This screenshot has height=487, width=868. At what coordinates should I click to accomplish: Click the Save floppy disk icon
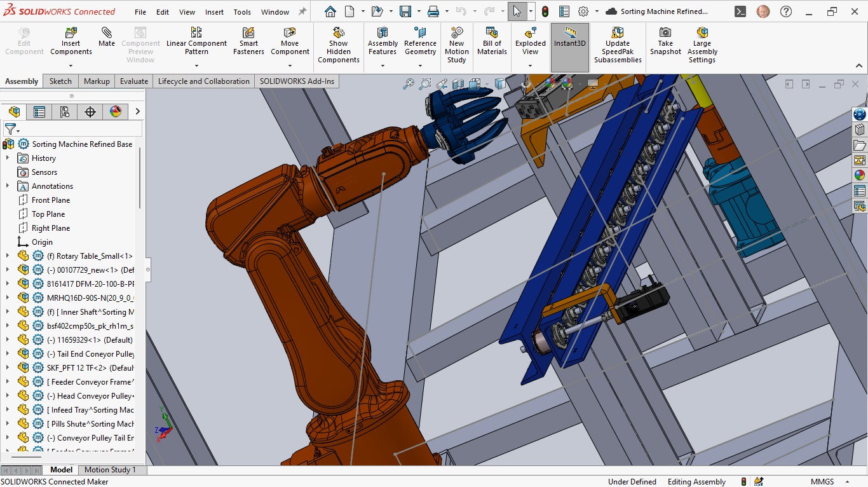pos(405,11)
